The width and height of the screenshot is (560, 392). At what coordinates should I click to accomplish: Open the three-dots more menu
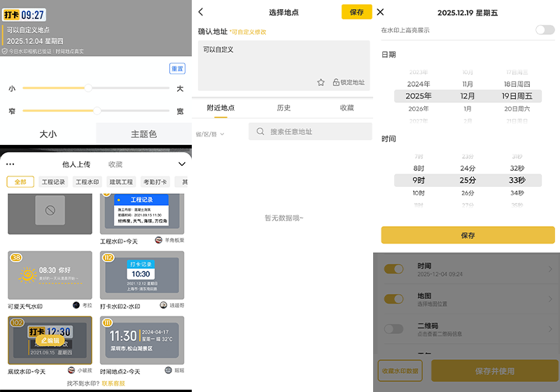click(10, 164)
